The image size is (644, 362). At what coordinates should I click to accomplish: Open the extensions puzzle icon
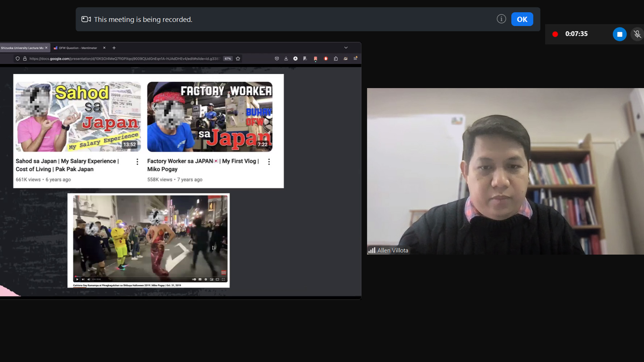click(336, 59)
